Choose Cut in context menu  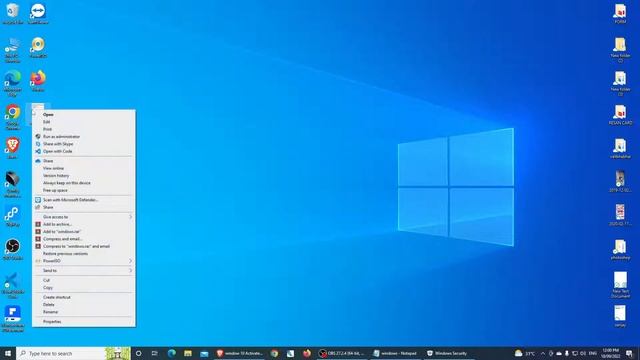(x=84, y=280)
